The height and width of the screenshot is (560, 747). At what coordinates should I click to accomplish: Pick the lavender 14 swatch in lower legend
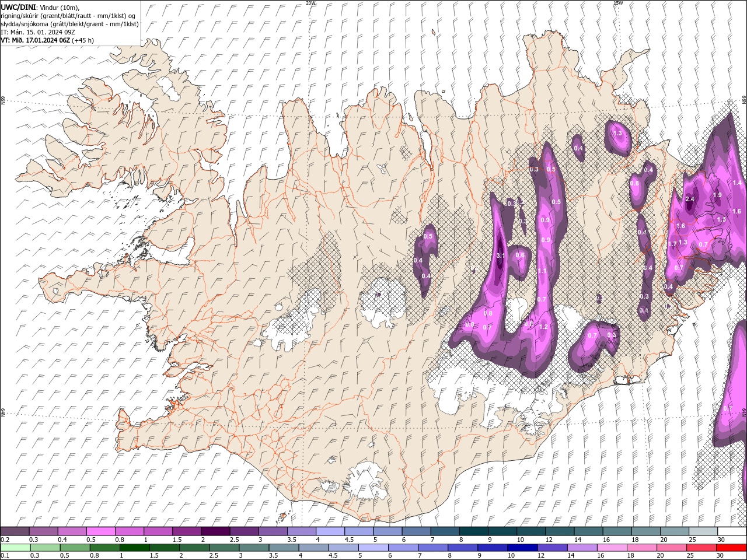point(582,548)
